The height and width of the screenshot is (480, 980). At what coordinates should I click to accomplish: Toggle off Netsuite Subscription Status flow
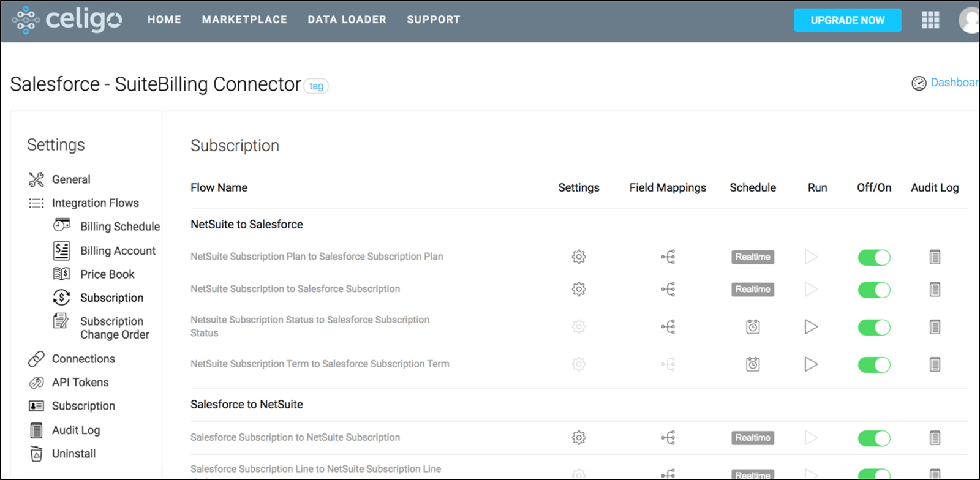(x=874, y=328)
